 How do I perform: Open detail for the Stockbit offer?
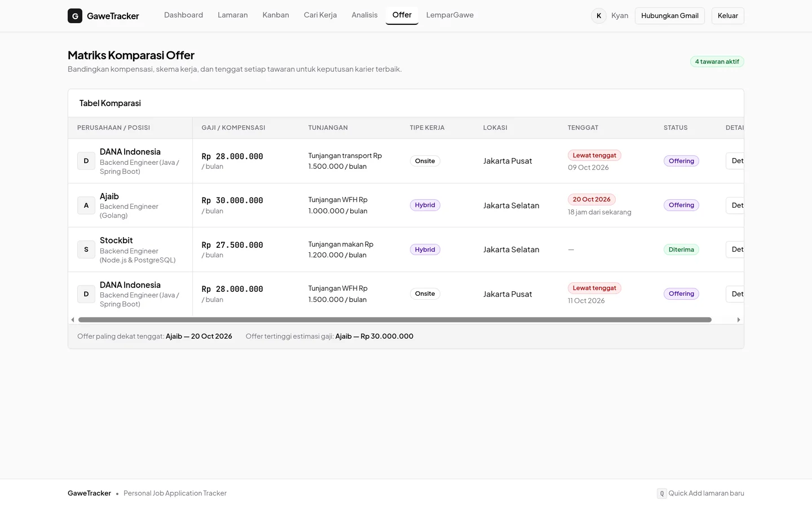[735, 249]
